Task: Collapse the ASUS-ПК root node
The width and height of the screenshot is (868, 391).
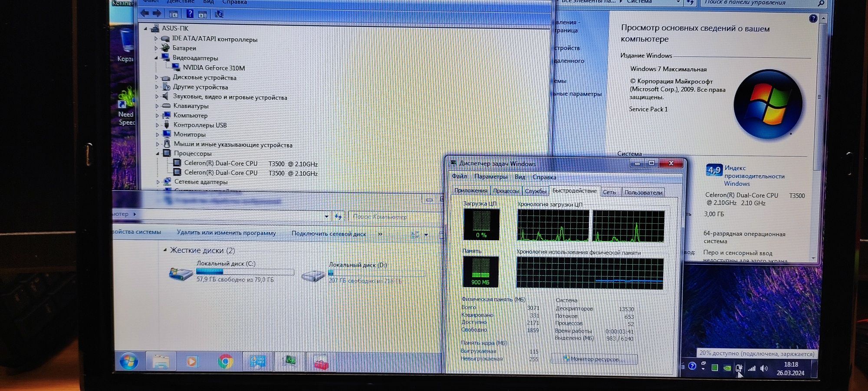Action: point(146,29)
